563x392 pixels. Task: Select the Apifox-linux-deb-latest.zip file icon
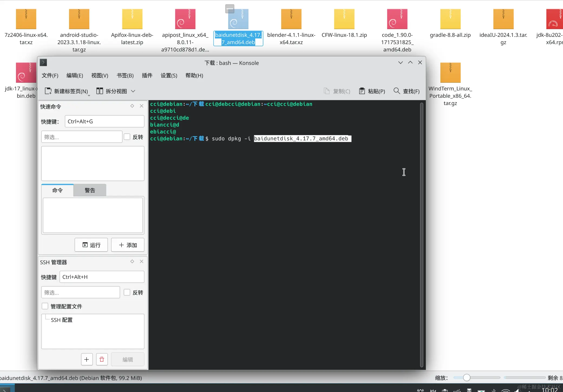point(132,19)
